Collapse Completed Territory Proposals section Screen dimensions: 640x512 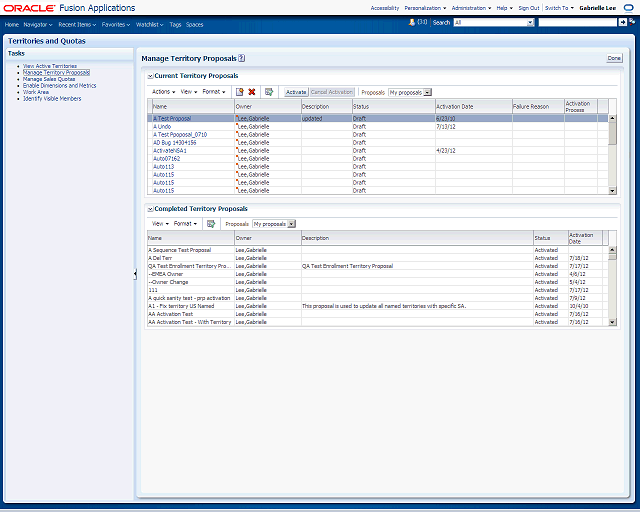(x=150, y=209)
